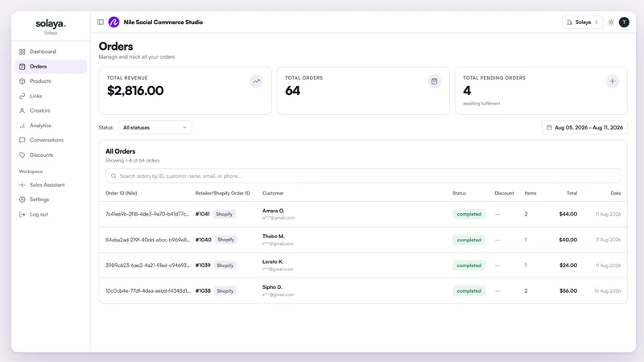Open the Solaya workspace switcher
Viewport: 644px width, 362px height.
point(582,23)
